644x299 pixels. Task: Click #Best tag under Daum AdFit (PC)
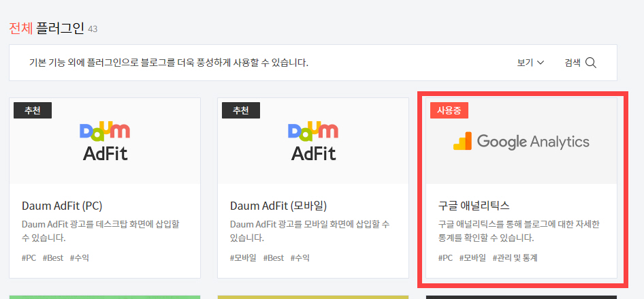click(x=53, y=258)
